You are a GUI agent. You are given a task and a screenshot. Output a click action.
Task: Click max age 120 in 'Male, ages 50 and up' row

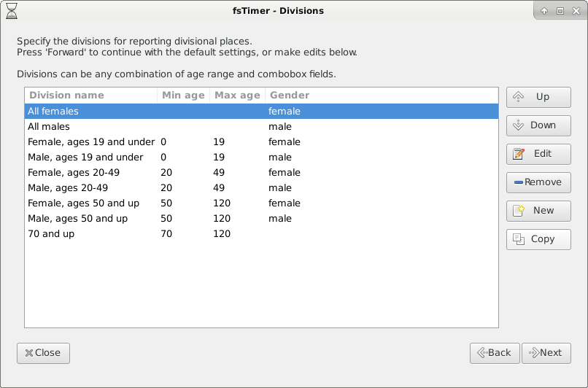[222, 219]
